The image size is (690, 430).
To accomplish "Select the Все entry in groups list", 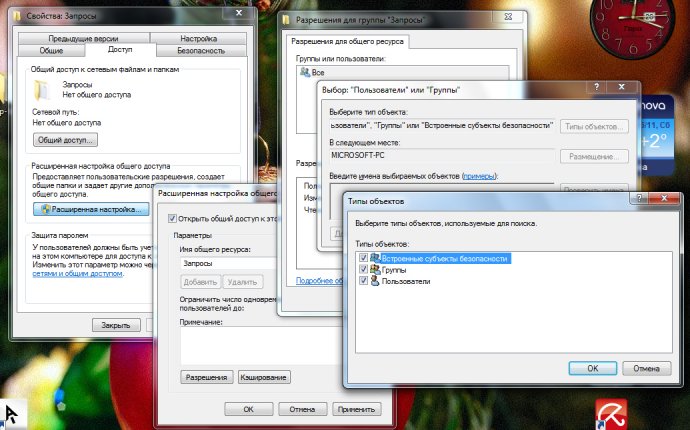I will tap(318, 73).
